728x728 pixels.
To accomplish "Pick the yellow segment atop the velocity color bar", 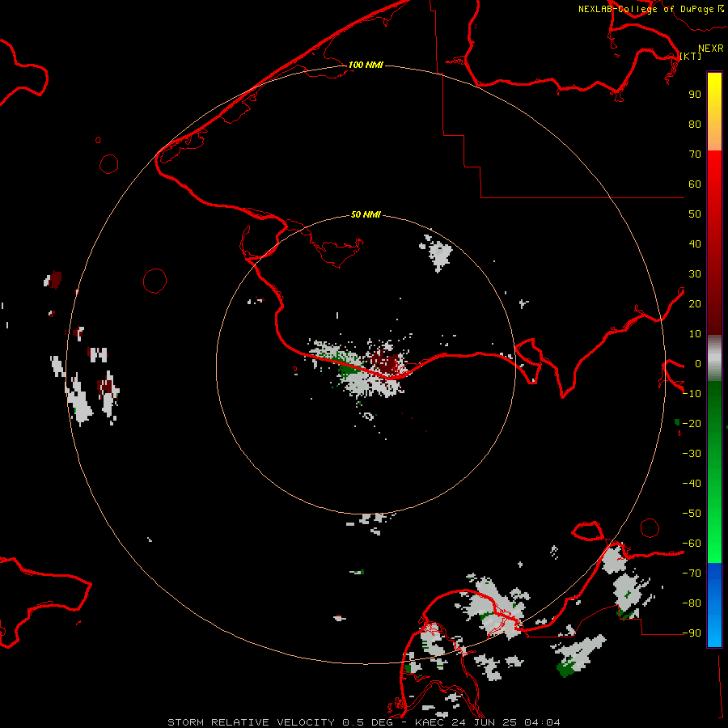I will pos(714,112).
